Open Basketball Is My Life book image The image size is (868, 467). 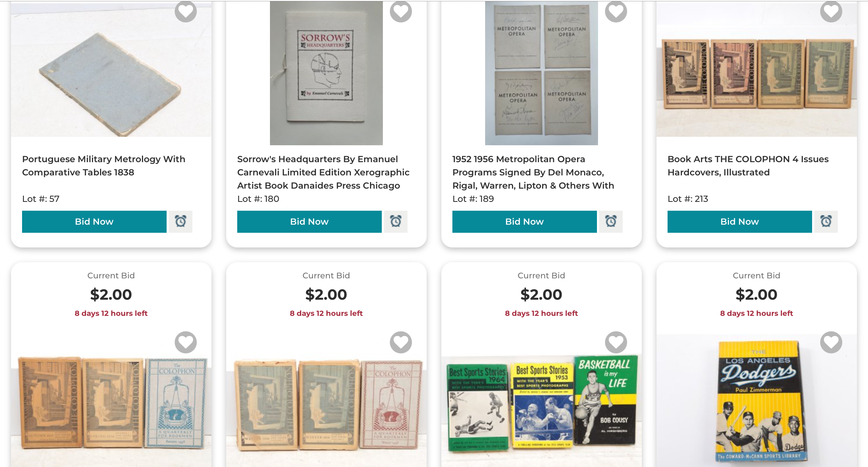click(606, 400)
